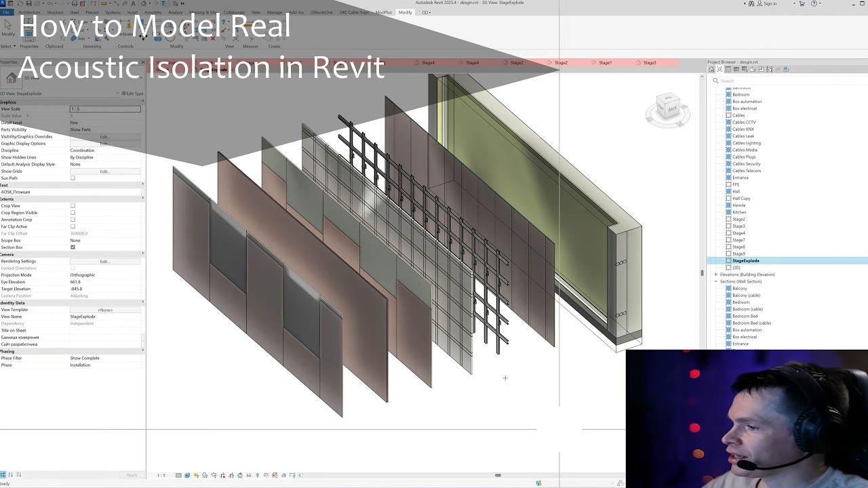This screenshot has height=488, width=868.
Task: Select Balcony (cable) section in Project Browser
Action: point(746,296)
